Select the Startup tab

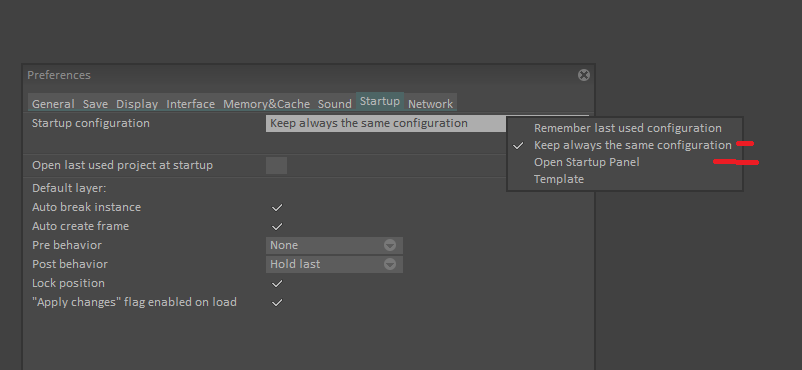coord(380,101)
